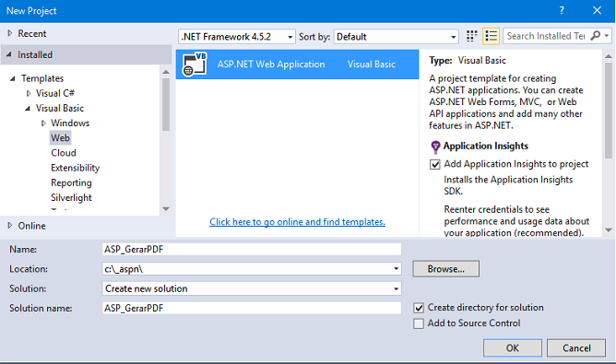This screenshot has height=364, width=616.
Task: Click the ASP.NET Web Application VB template icon
Action: pos(195,64)
